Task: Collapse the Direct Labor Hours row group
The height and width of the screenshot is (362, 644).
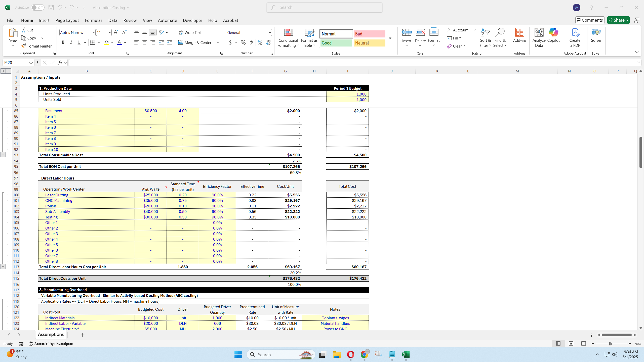Action: coord(3,267)
